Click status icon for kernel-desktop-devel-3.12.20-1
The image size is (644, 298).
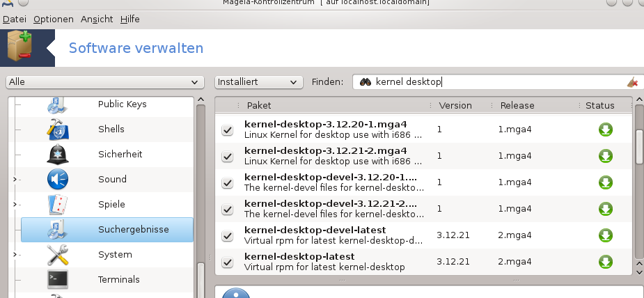pyautogui.click(x=606, y=182)
